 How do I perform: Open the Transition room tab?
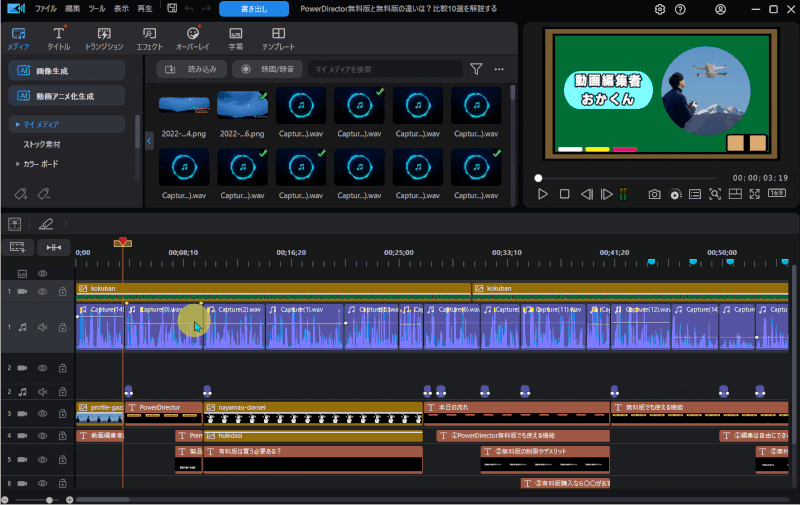[104, 39]
